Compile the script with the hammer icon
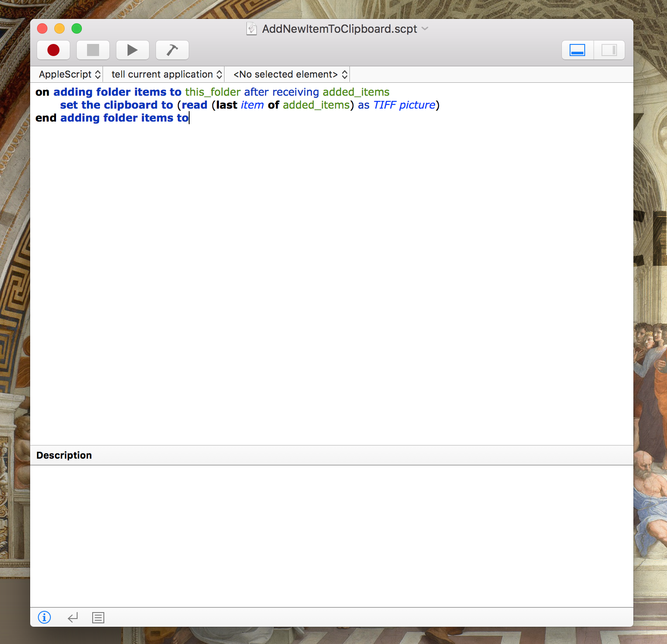The width and height of the screenshot is (667, 644). 172,50
